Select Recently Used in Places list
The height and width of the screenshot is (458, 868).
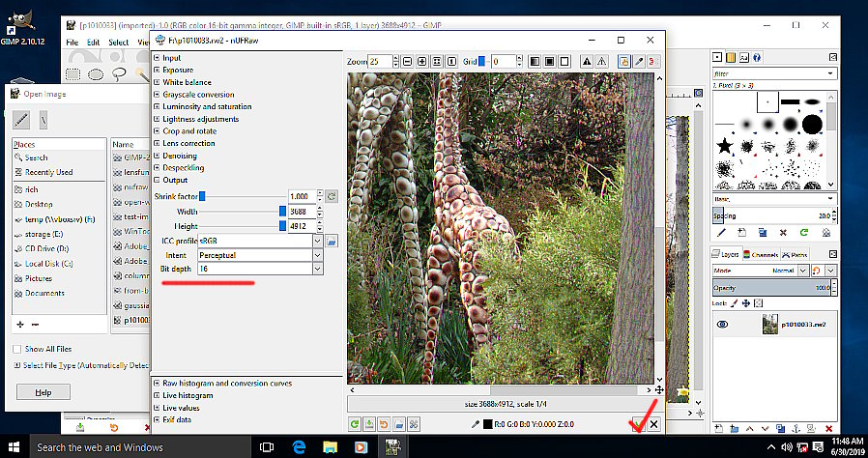point(48,172)
